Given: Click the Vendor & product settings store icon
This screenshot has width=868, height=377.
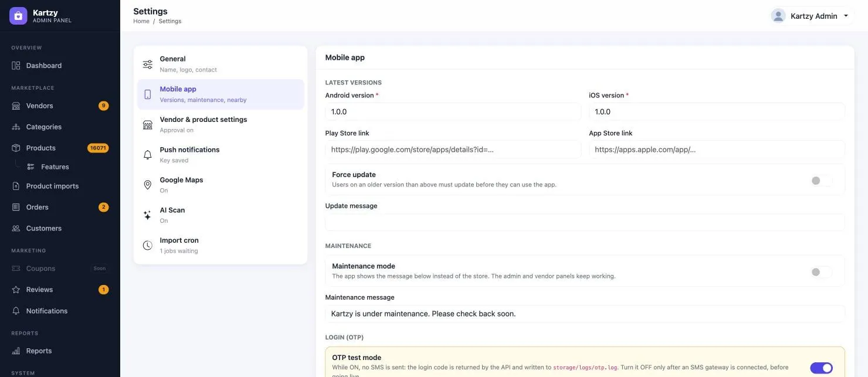Looking at the screenshot, I should click(x=148, y=124).
